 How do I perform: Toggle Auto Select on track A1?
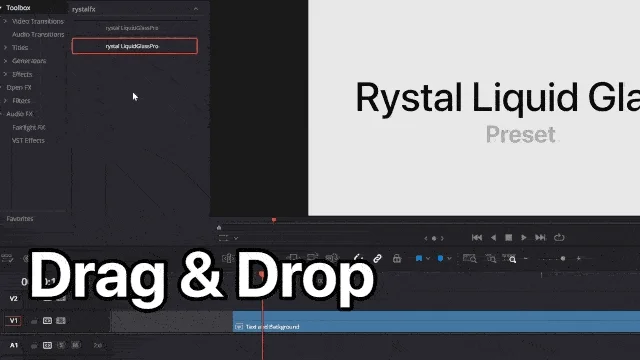point(47,345)
